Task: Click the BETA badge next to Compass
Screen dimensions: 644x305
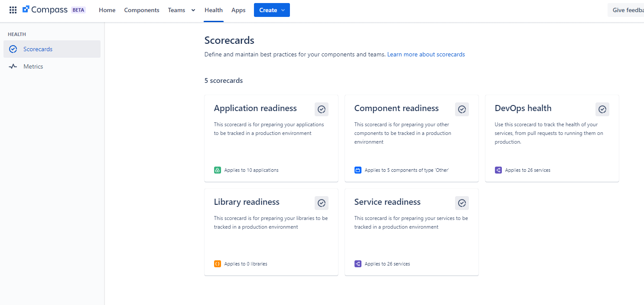Action: (78, 10)
